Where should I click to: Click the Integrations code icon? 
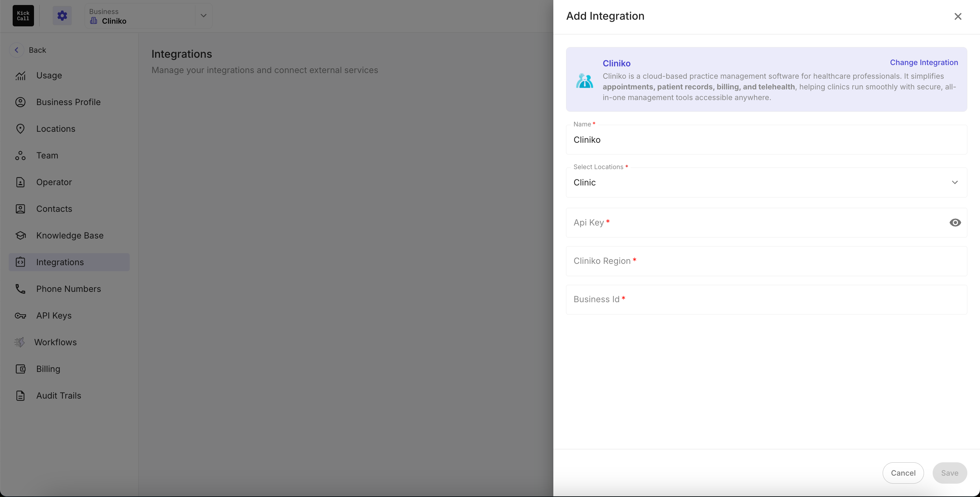pyautogui.click(x=21, y=262)
